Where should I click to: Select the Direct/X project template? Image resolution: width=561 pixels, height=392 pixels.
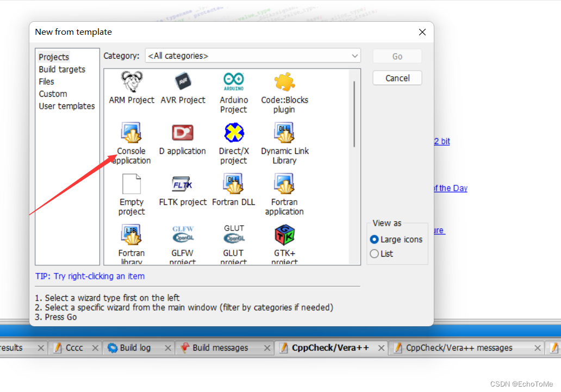click(x=234, y=143)
